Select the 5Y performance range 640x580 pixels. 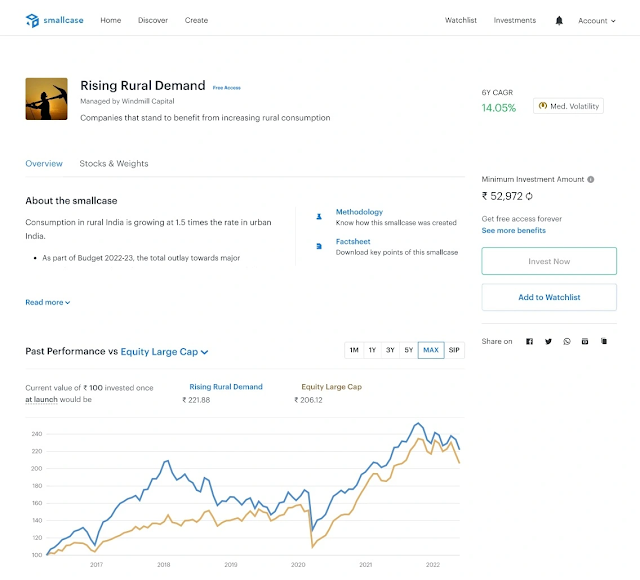[409, 350]
